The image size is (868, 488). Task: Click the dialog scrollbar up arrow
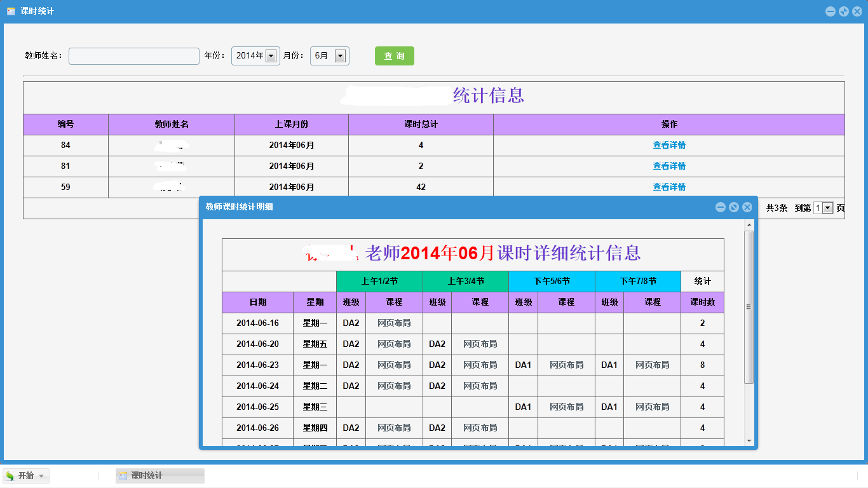pos(749,225)
